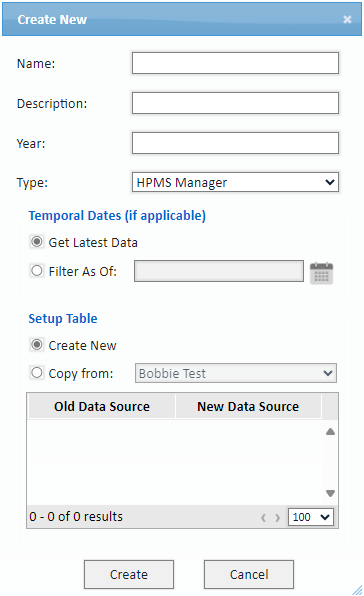
Task: Open the calendar date picker icon
Action: (321, 273)
